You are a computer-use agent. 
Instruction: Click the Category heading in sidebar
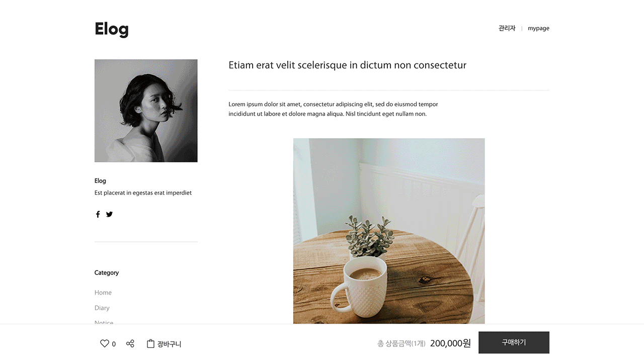pyautogui.click(x=107, y=273)
